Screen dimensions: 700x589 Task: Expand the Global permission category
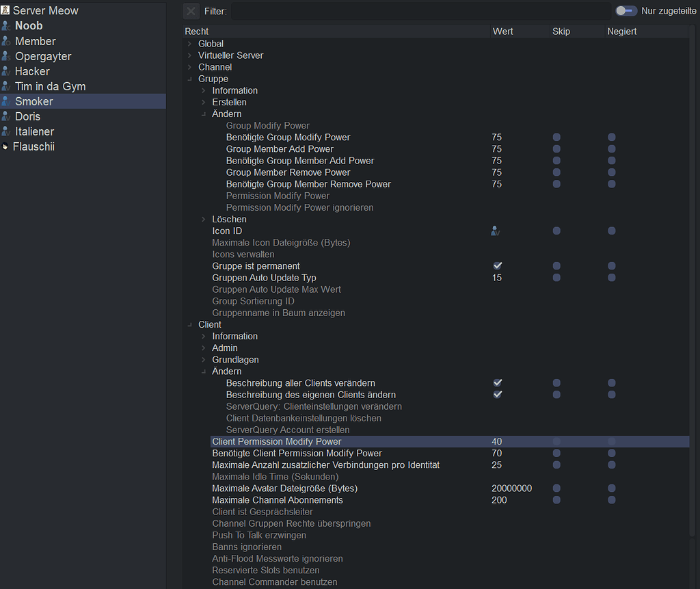[x=190, y=44]
